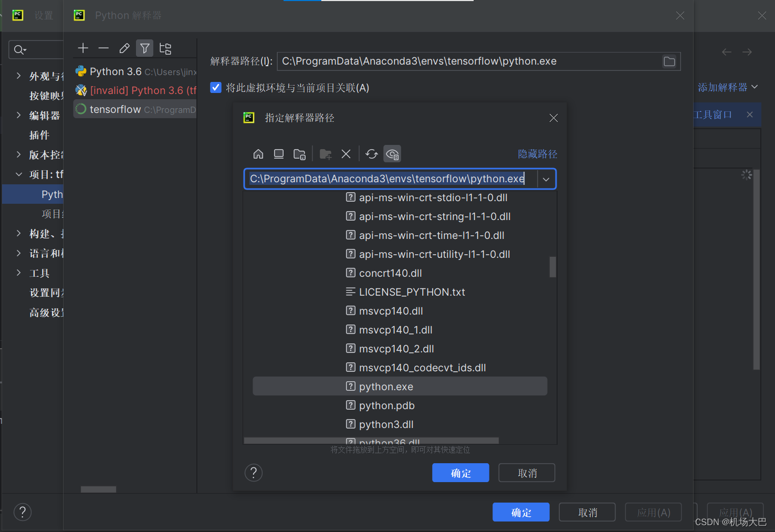Viewport: 775px width, 532px height.
Task: Edit the selected interpreter with pencil icon
Action: point(124,48)
